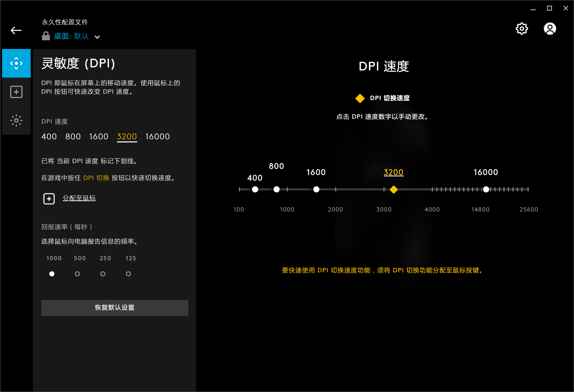The image size is (574, 392).
Task: Click the profile lock icon
Action: click(x=46, y=36)
